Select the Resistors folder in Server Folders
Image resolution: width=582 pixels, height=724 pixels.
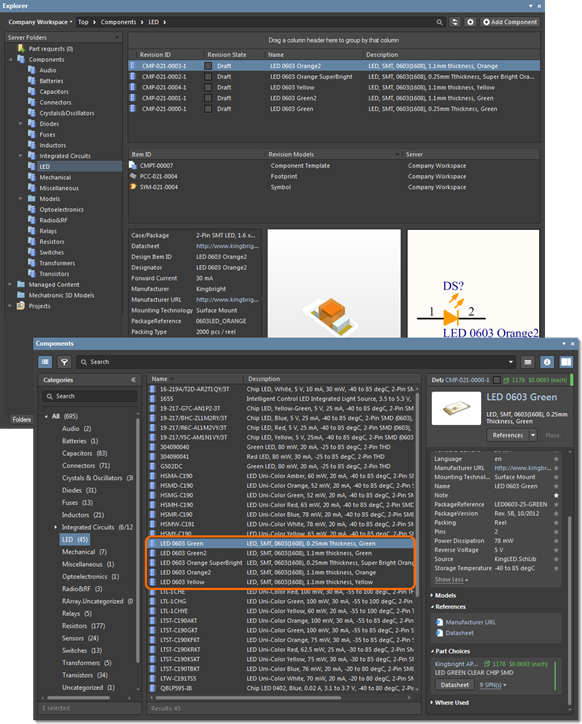click(x=52, y=241)
